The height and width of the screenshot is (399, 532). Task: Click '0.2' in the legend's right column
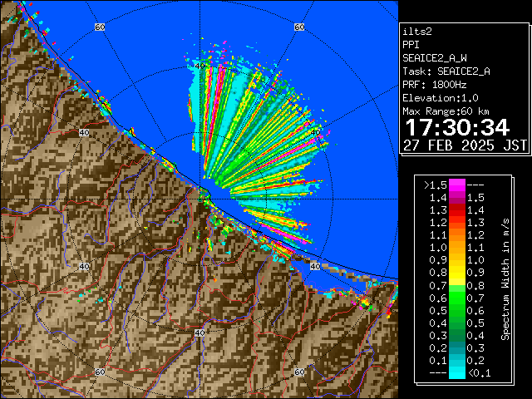point(475,360)
